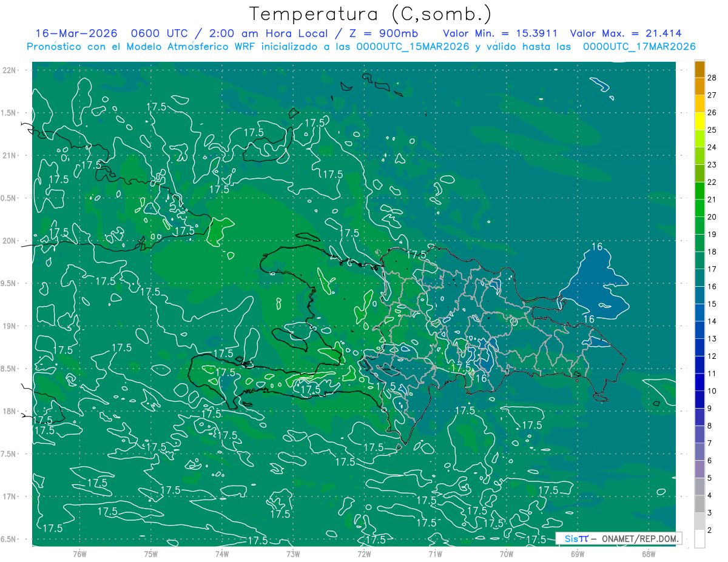Click the '75W' longitude axis label
The width and height of the screenshot is (728, 562).
click(150, 554)
